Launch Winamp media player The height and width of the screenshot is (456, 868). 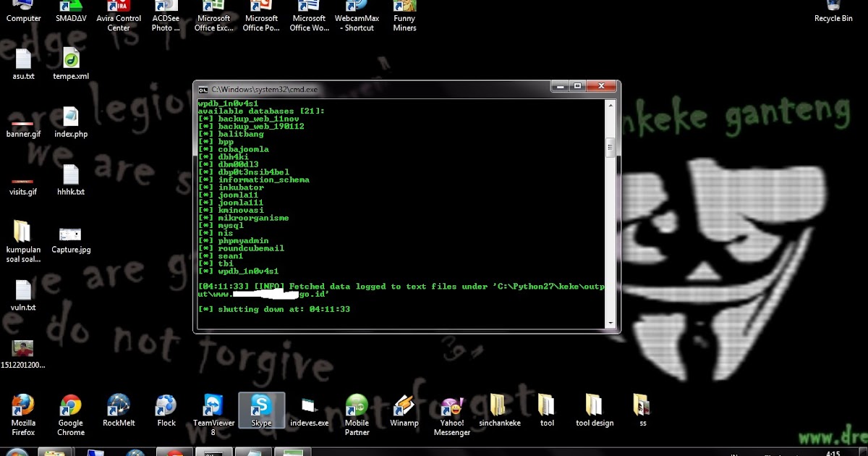click(404, 405)
